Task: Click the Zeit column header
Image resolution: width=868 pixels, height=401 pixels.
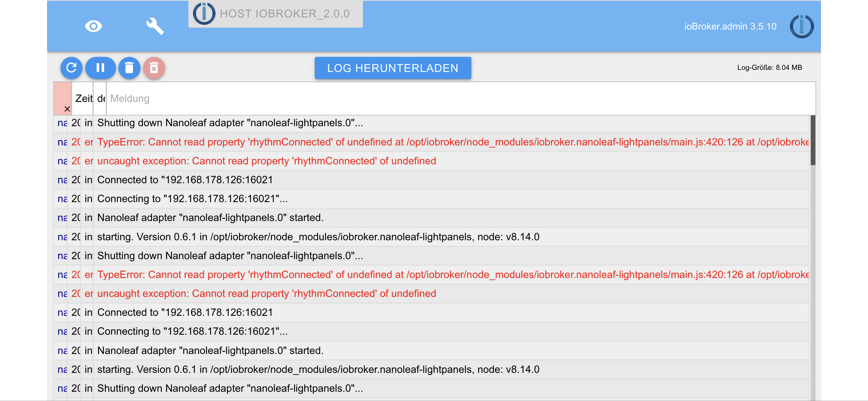Action: [x=83, y=98]
